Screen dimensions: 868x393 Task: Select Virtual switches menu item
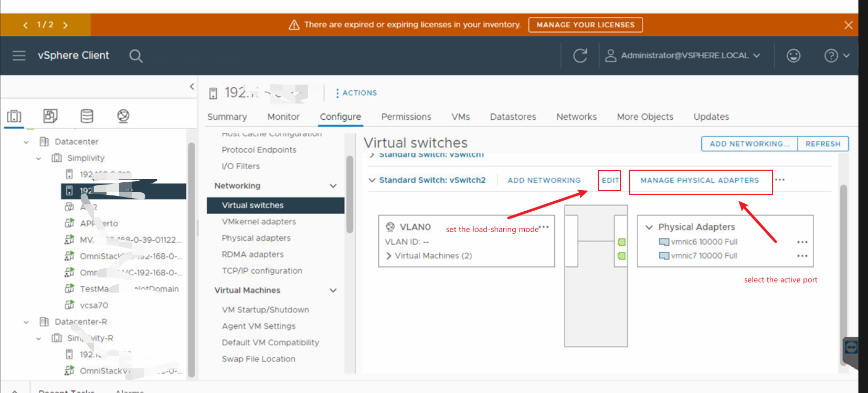pos(276,205)
